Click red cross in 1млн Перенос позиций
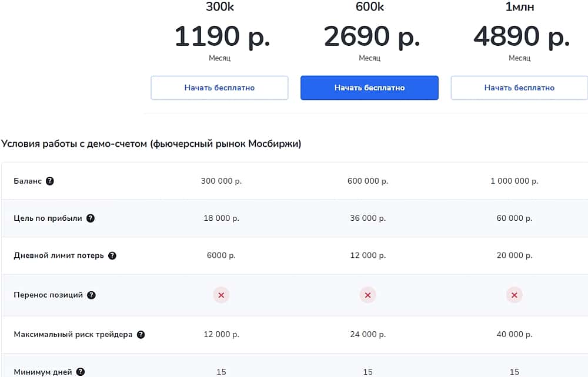Image resolution: width=588 pixels, height=377 pixels. click(x=514, y=295)
